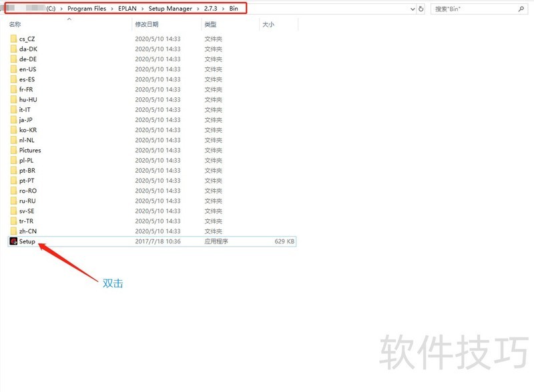The height and width of the screenshot is (392, 534).
Task: Select the zh-CN folder icon
Action: tap(13, 231)
